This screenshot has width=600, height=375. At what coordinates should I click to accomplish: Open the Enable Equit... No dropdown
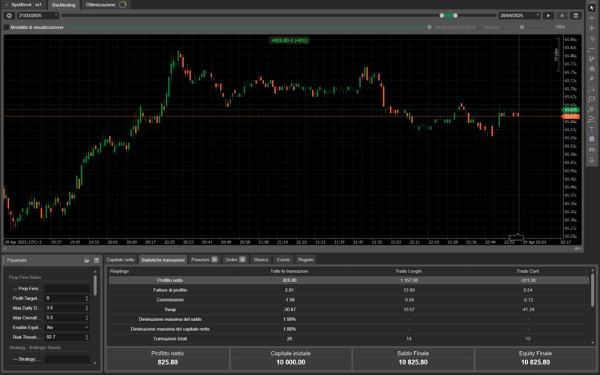[67, 328]
